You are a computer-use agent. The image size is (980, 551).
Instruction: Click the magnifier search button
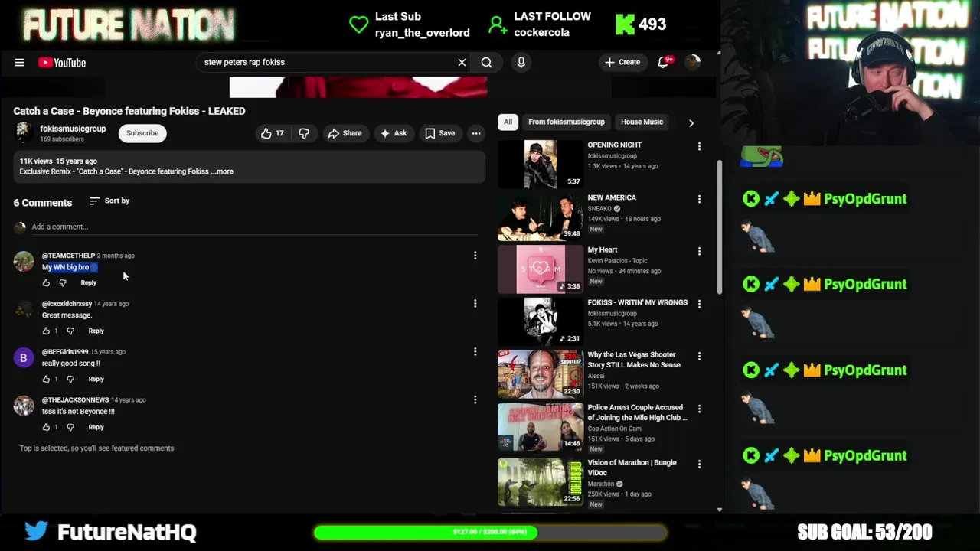486,63
